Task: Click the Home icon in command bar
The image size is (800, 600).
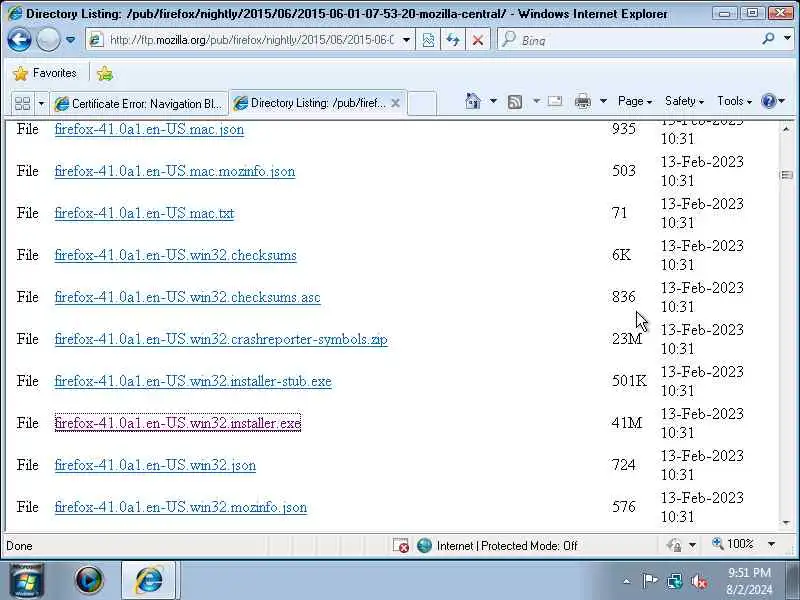Action: [473, 101]
